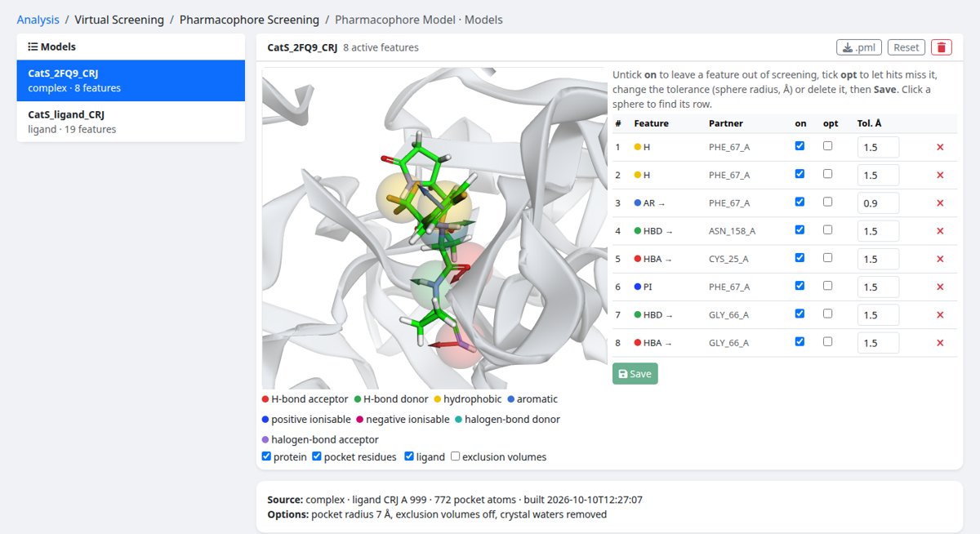Disable HBA CYS_25_A 'on' checkbox

coord(800,257)
